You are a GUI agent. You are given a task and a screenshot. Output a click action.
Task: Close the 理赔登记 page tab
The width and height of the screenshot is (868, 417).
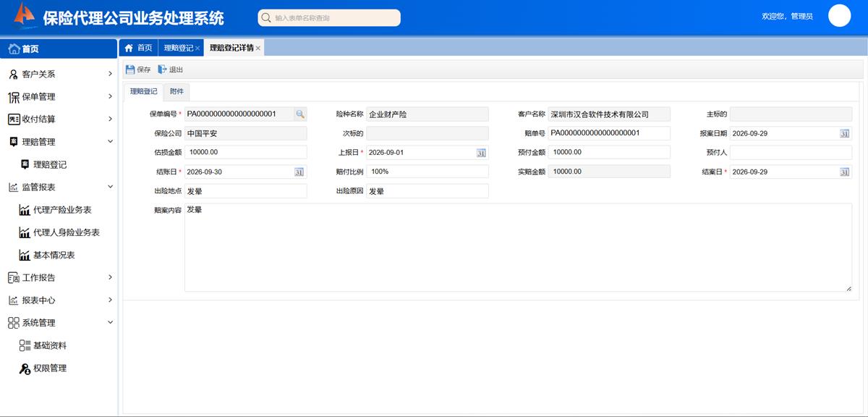[197, 49]
